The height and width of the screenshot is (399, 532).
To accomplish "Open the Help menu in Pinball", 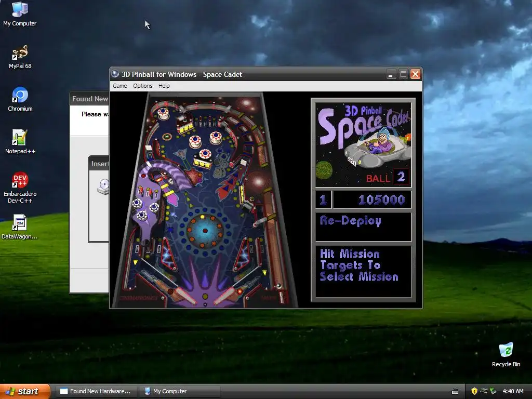I will click(164, 86).
